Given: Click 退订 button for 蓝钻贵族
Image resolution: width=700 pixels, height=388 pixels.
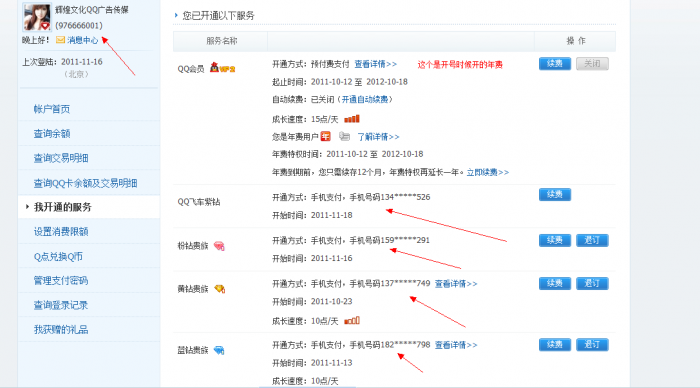Looking at the screenshot, I should 592,345.
